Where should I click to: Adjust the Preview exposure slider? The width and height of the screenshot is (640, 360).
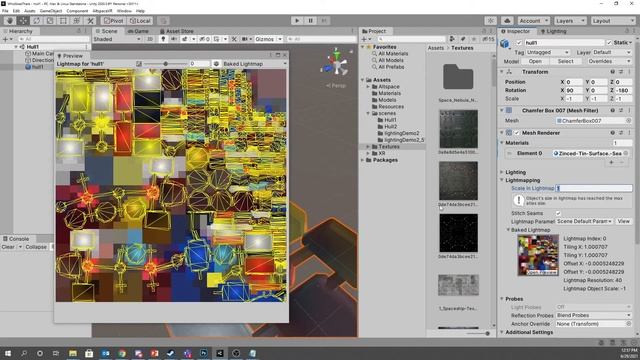coord(166,64)
